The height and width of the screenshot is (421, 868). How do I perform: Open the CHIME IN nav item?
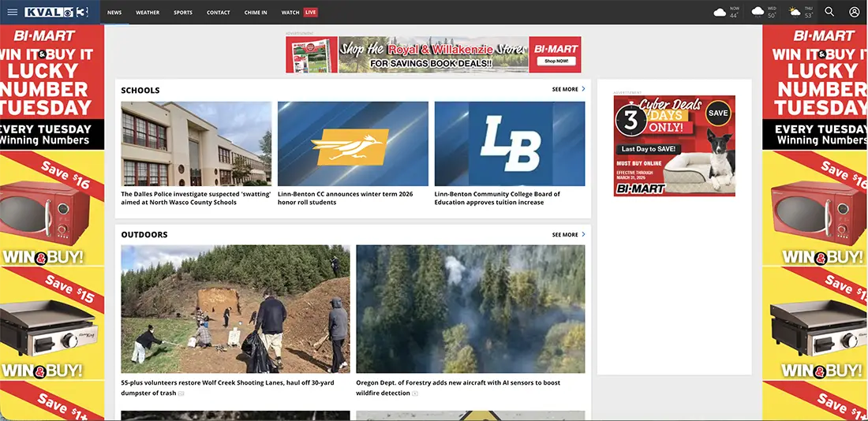click(x=256, y=12)
